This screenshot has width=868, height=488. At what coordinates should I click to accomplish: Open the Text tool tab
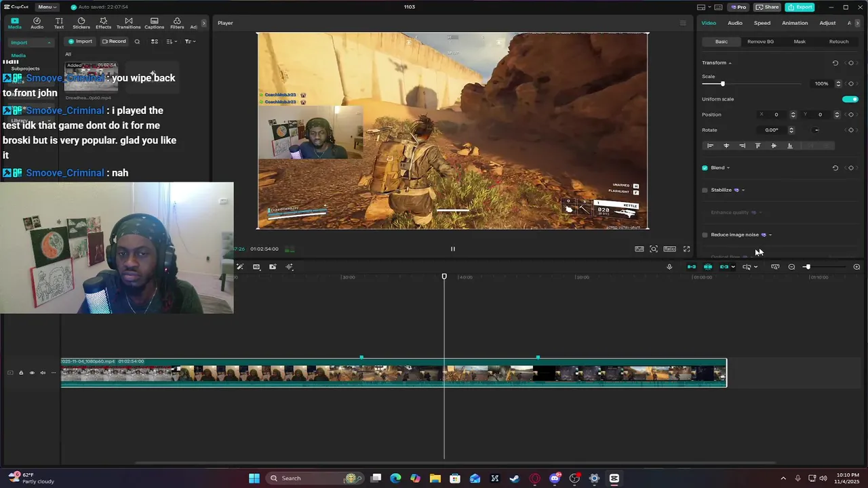click(x=59, y=23)
